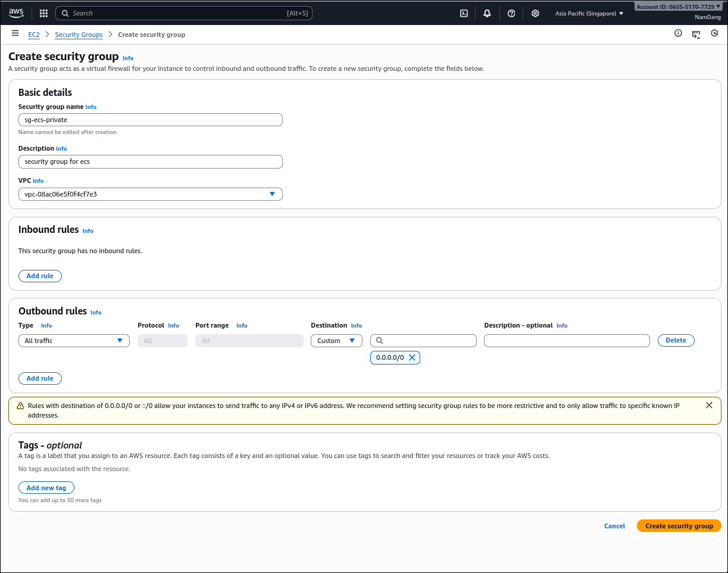Viewport: 728px width, 573px height.
Task: Navigate to EC2 breadcrumb link
Action: point(34,35)
